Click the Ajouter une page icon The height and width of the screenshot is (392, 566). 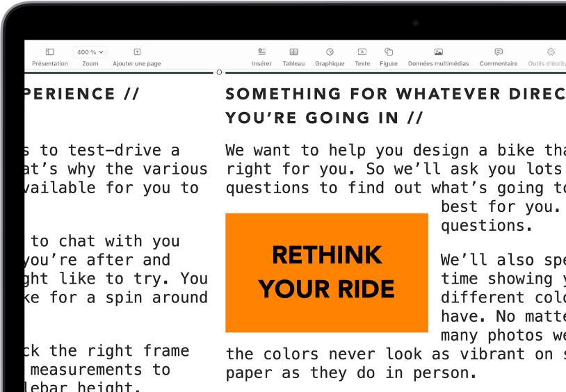pyautogui.click(x=137, y=52)
